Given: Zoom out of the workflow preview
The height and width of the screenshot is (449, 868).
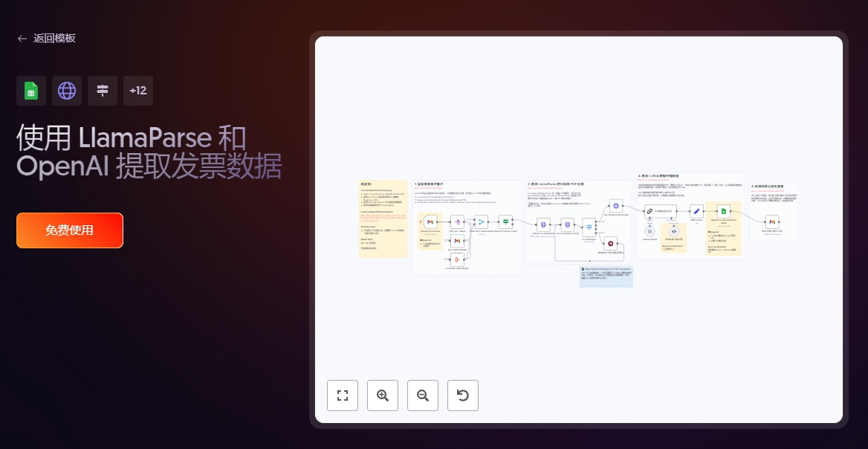Looking at the screenshot, I should point(423,395).
